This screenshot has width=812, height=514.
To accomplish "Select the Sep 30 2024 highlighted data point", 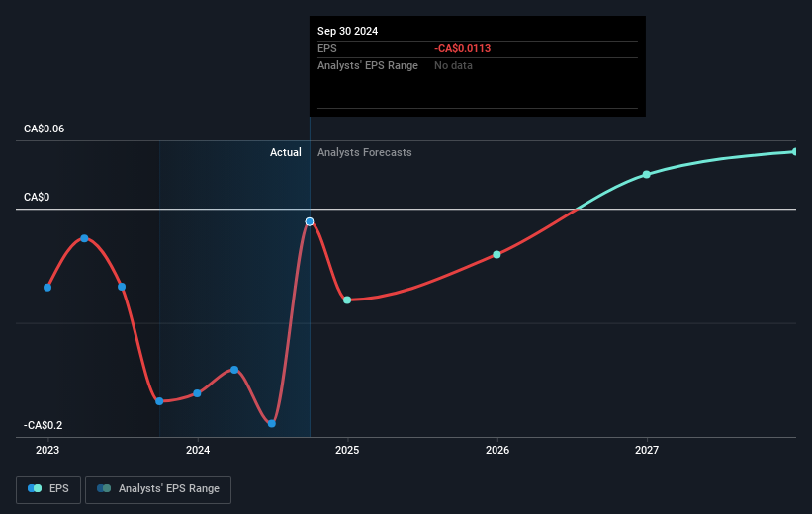I will pos(310,221).
